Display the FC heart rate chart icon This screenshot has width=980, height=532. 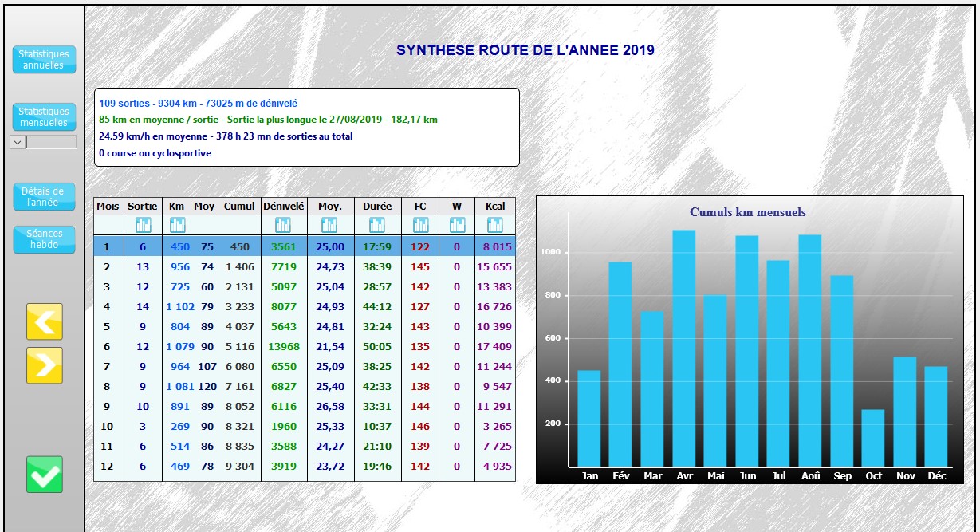[x=419, y=226]
